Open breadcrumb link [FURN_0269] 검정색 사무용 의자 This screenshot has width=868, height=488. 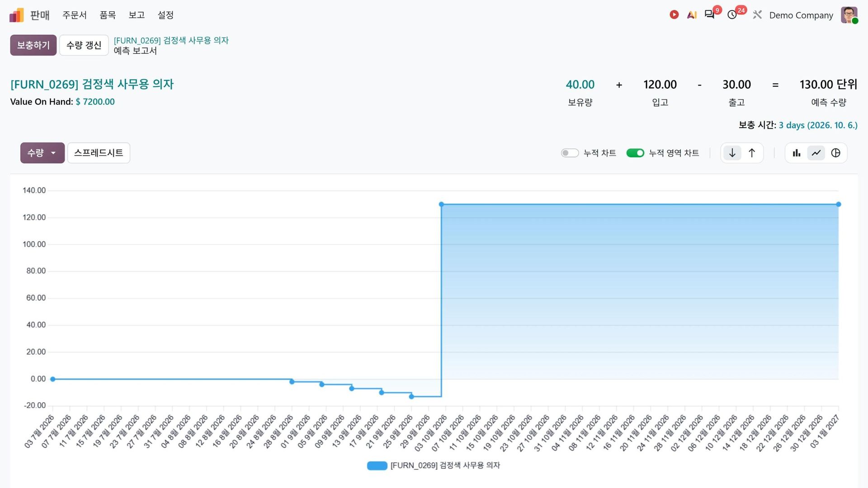[x=171, y=40]
